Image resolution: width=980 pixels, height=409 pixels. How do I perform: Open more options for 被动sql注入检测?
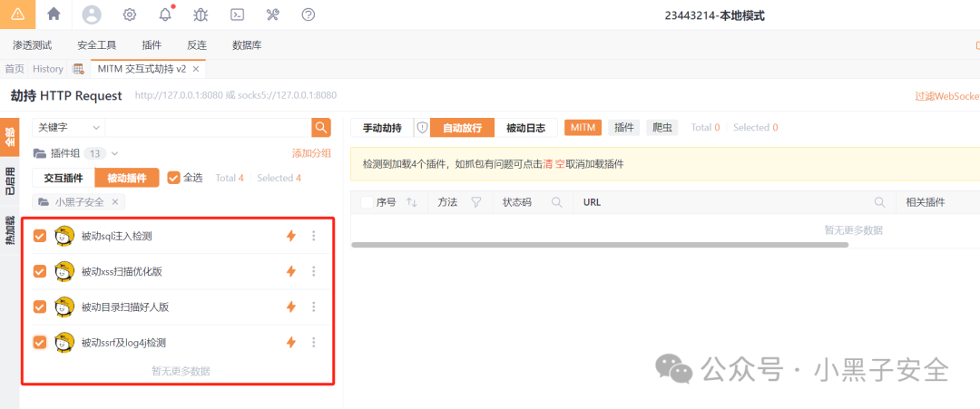coord(314,236)
